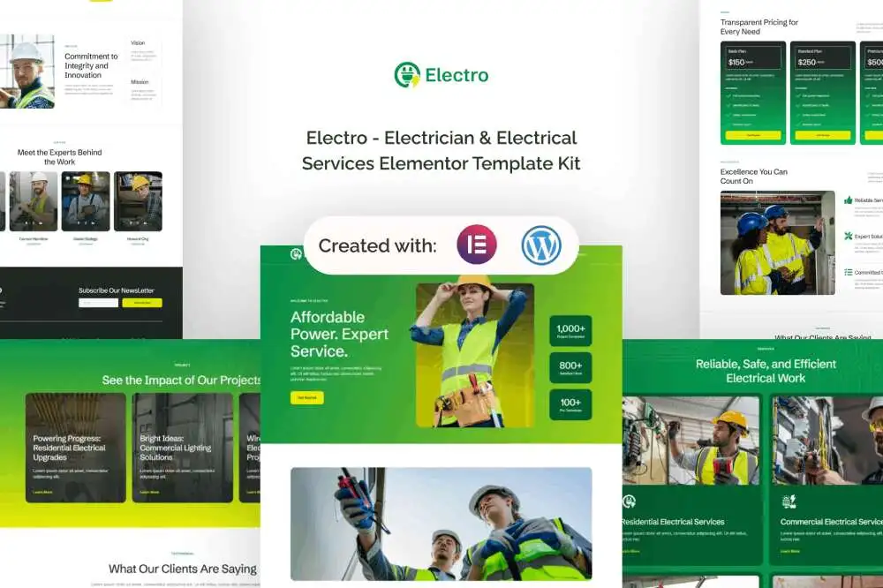Select the $150 plan yellow button
This screenshot has width=883, height=588.
click(x=752, y=135)
